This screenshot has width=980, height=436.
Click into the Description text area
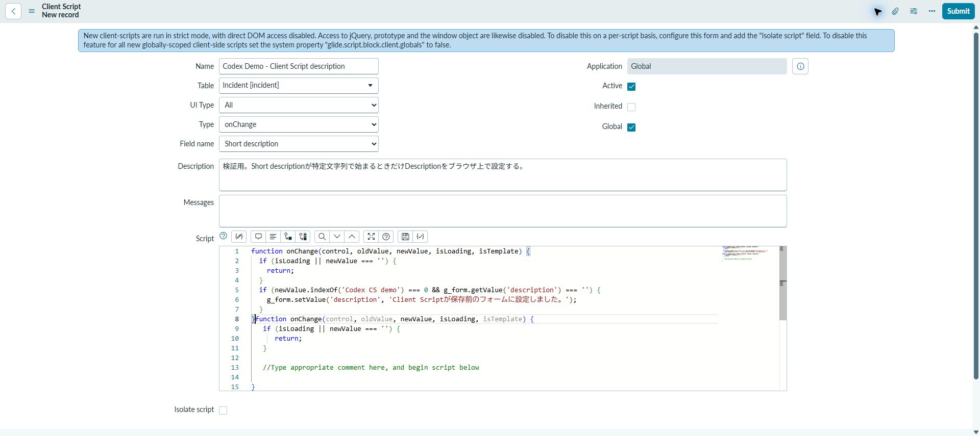[x=503, y=175]
